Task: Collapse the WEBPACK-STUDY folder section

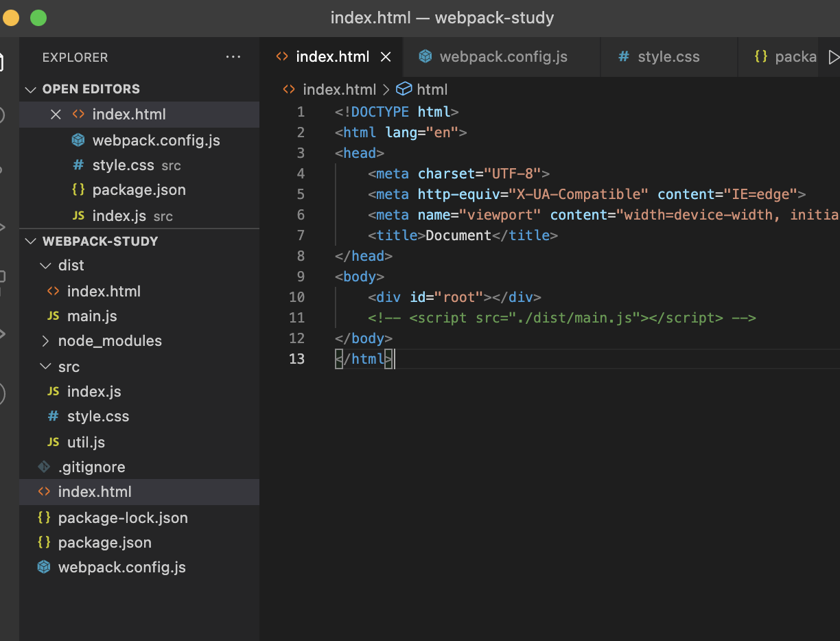Action: tap(30, 242)
